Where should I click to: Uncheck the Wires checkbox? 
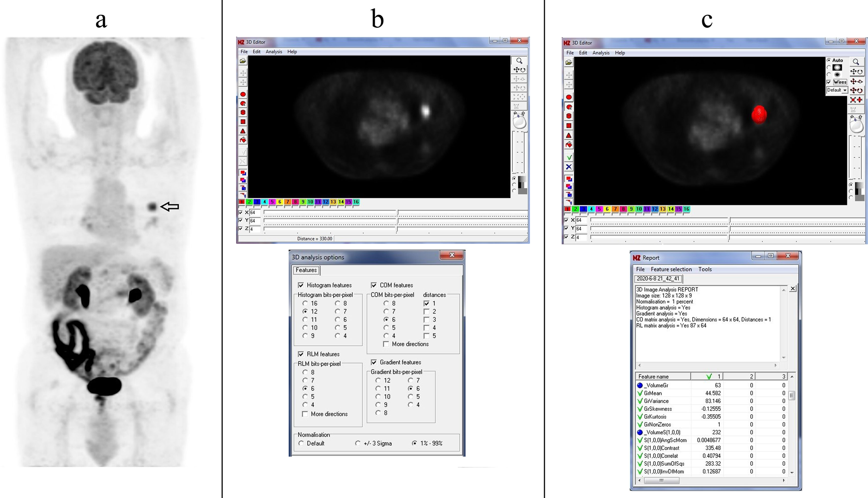coord(829,82)
